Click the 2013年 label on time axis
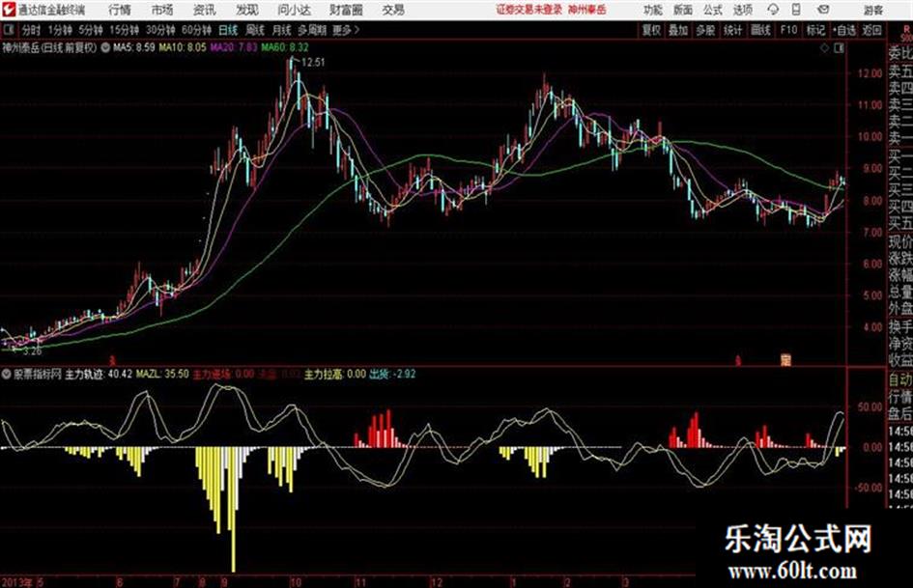The height and width of the screenshot is (588, 913). [16, 581]
